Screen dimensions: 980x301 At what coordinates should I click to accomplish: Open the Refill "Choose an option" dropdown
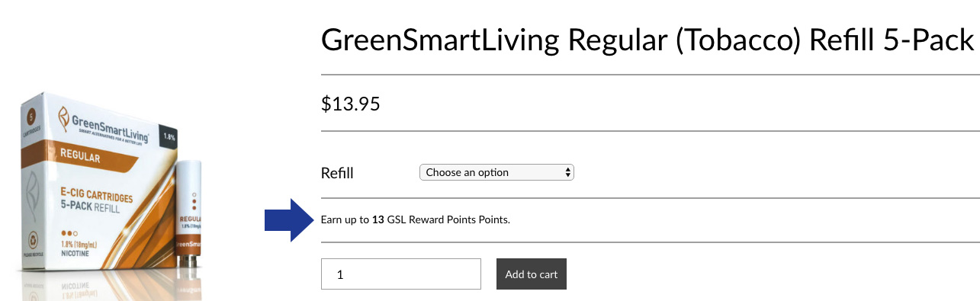pos(496,172)
